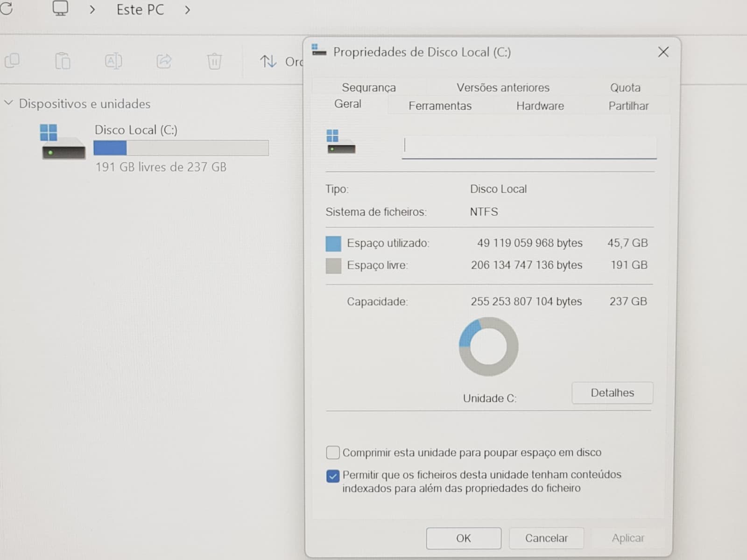This screenshot has width=747, height=560.
Task: Click the properties dialog title bar drive icon
Action: coord(319,50)
